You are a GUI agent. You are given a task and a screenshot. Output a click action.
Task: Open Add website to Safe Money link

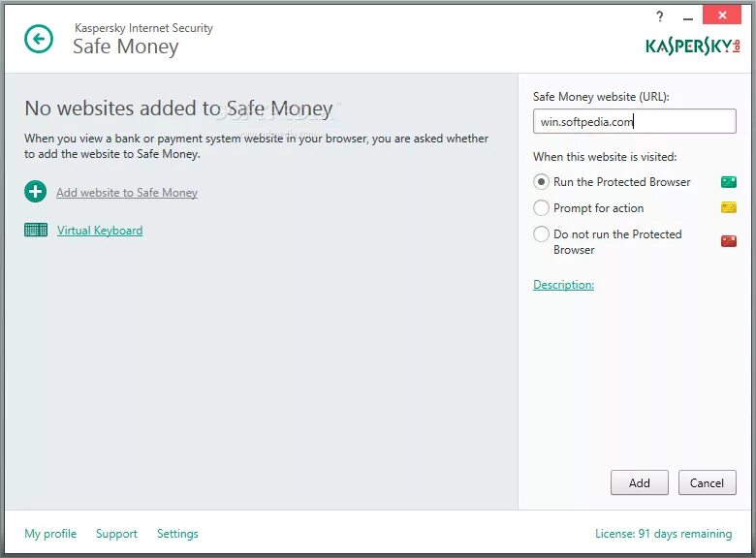(127, 193)
